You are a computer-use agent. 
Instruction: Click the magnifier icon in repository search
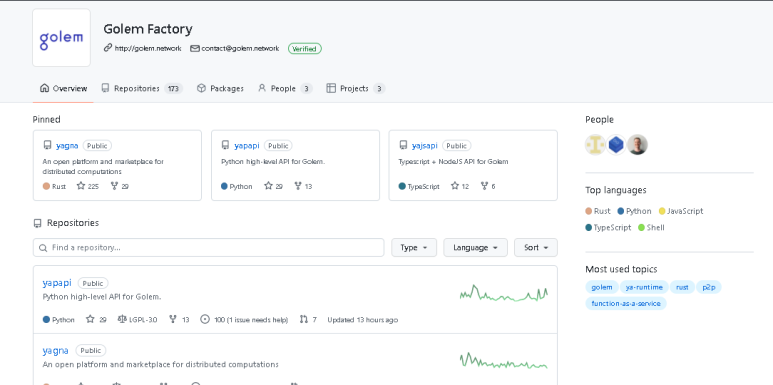[x=43, y=247]
